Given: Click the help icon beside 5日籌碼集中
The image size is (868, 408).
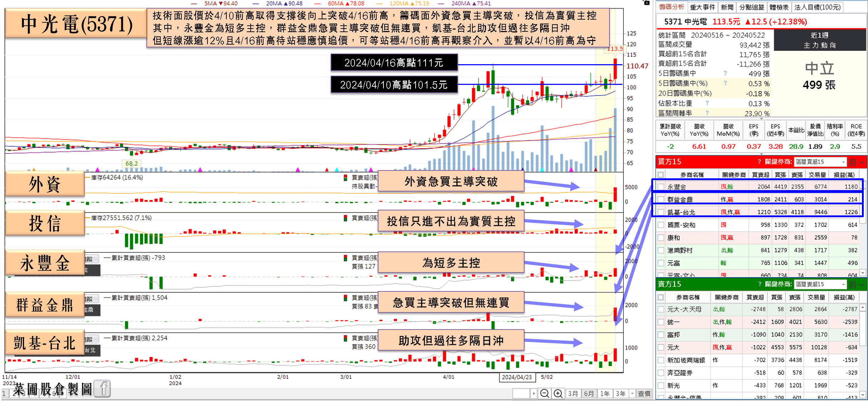Looking at the screenshot, I should tap(725, 73).
